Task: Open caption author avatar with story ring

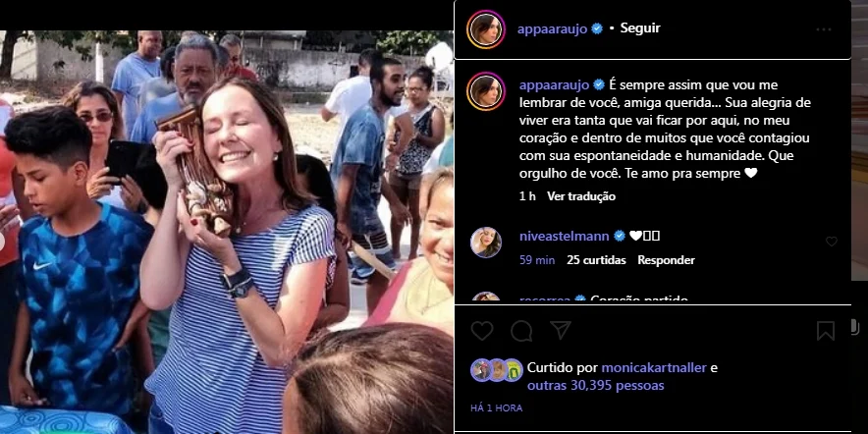Action: [x=485, y=91]
